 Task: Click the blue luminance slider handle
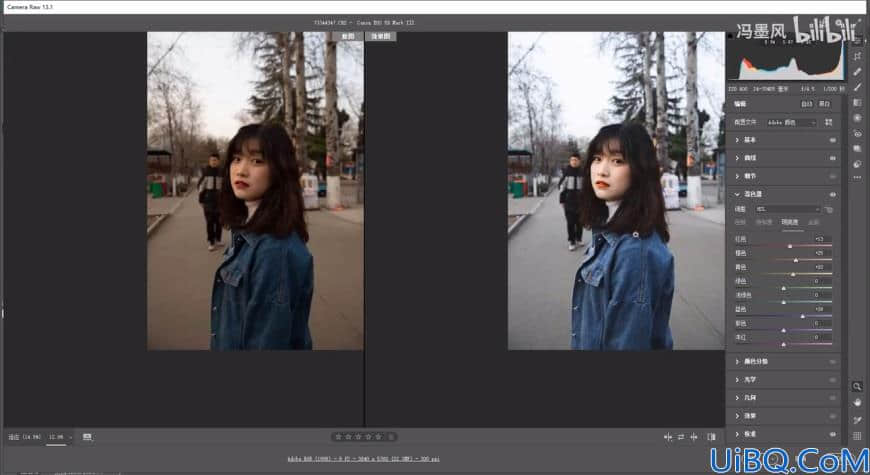point(802,316)
